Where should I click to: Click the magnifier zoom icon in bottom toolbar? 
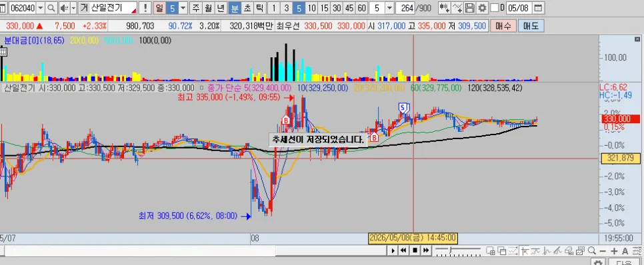click(x=592, y=250)
